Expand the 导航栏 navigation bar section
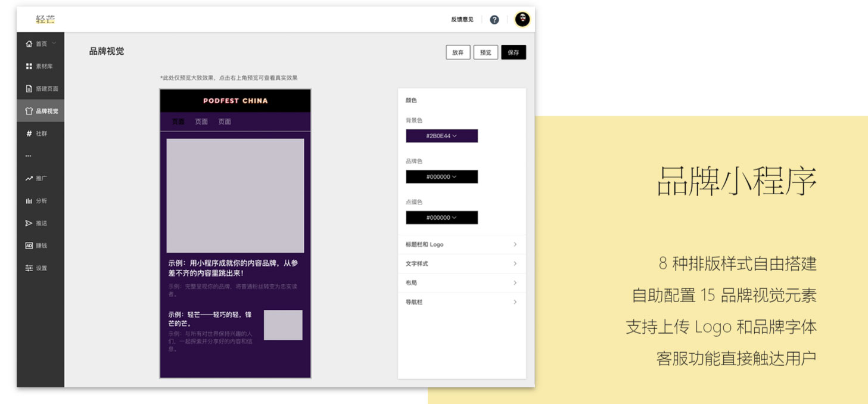Viewport: 868px width, 404px height. pyautogui.click(x=461, y=302)
